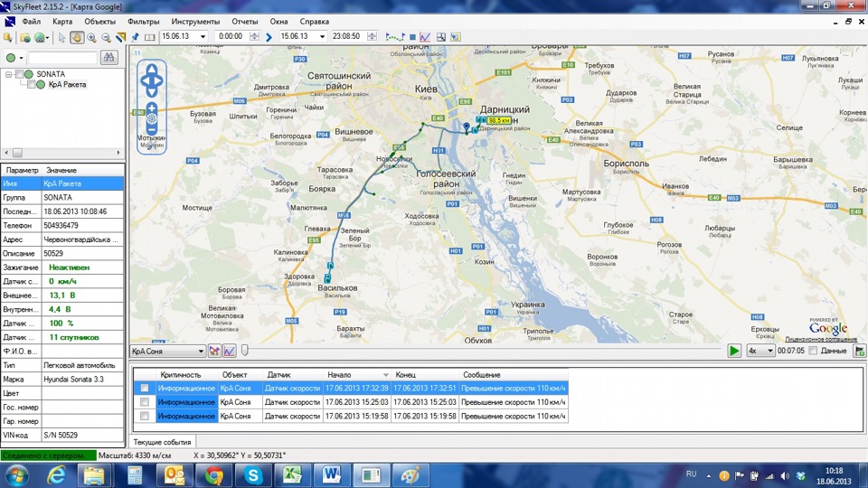This screenshot has height=488, width=868.
Task: Open the end date dropdown before 23:08:50
Action: [x=322, y=36]
